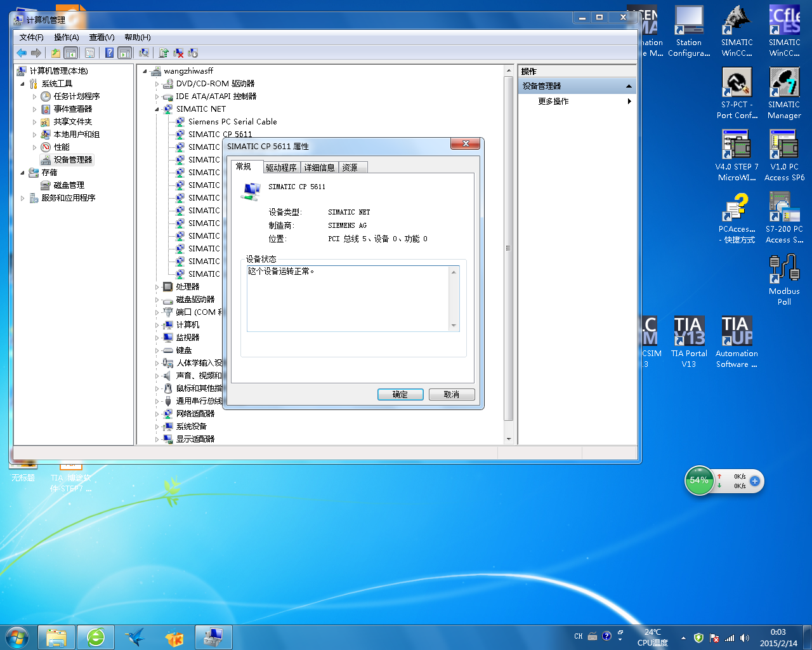Click the uninstall device toolbar icon

pyautogui.click(x=178, y=53)
